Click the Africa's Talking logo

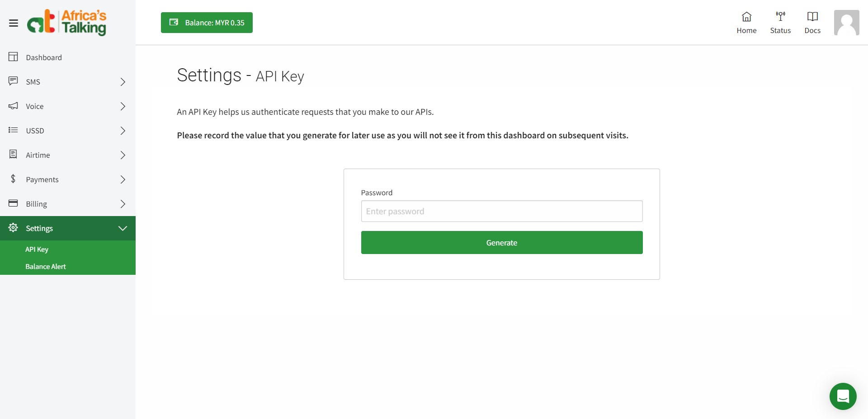click(67, 22)
